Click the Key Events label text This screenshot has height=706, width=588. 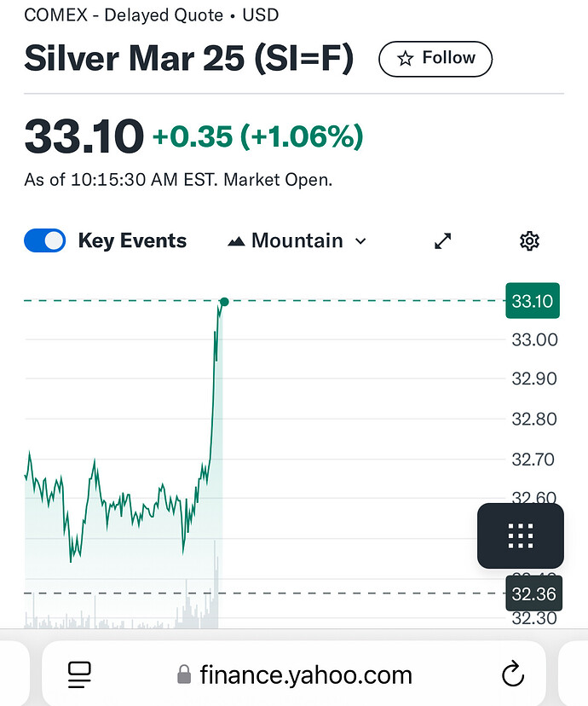132,241
